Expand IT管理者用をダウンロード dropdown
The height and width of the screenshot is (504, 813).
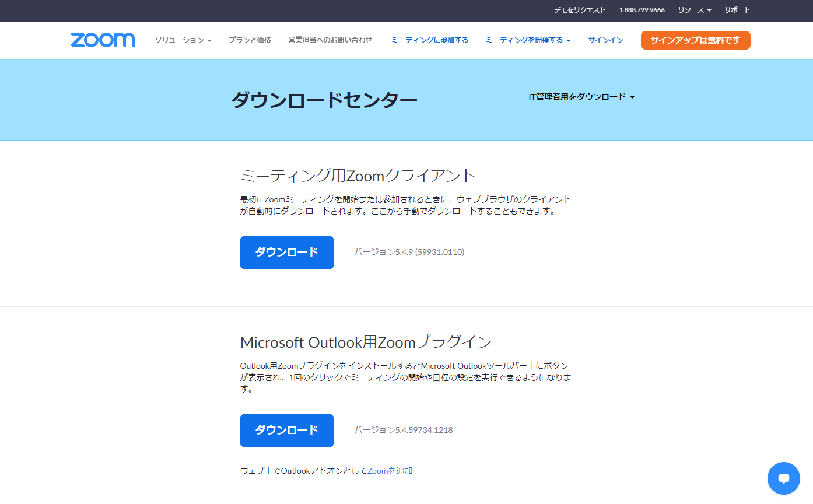pos(581,97)
